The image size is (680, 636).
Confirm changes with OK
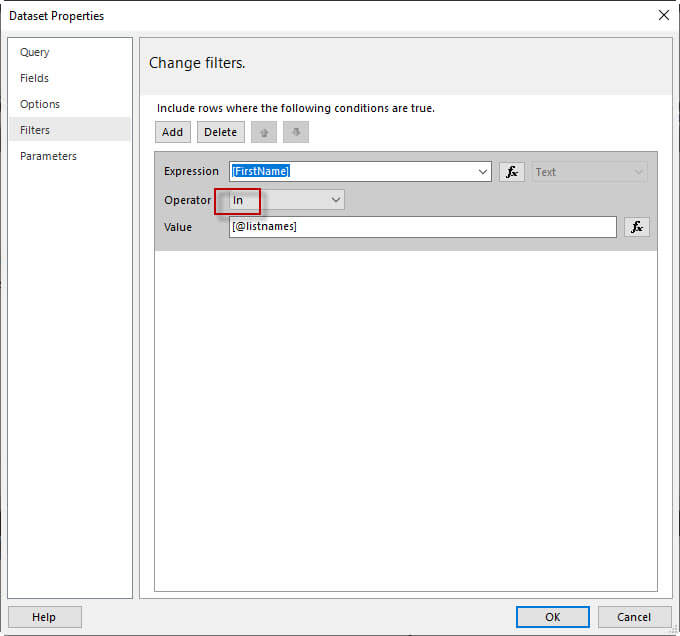(552, 617)
